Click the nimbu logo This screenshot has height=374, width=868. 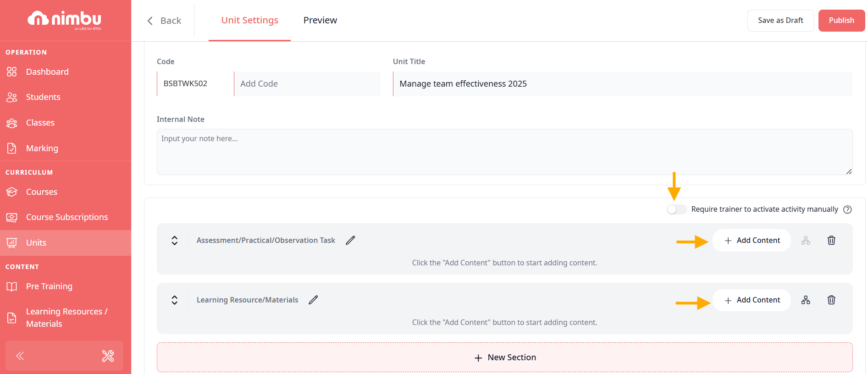pos(65,20)
